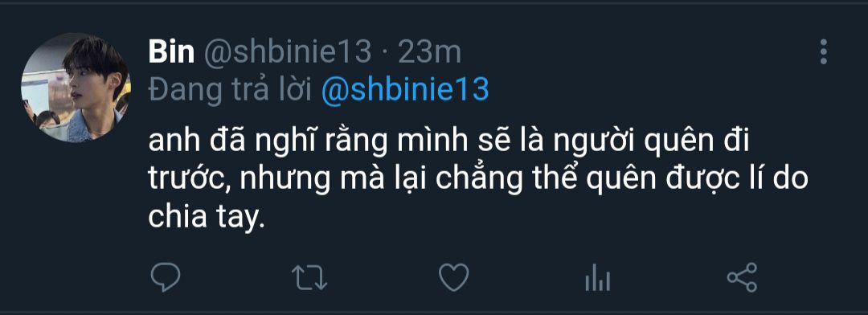Screen dimensions: 868x315
Task: Follow the blue @shbinie13 reply mention
Action: coord(405,89)
